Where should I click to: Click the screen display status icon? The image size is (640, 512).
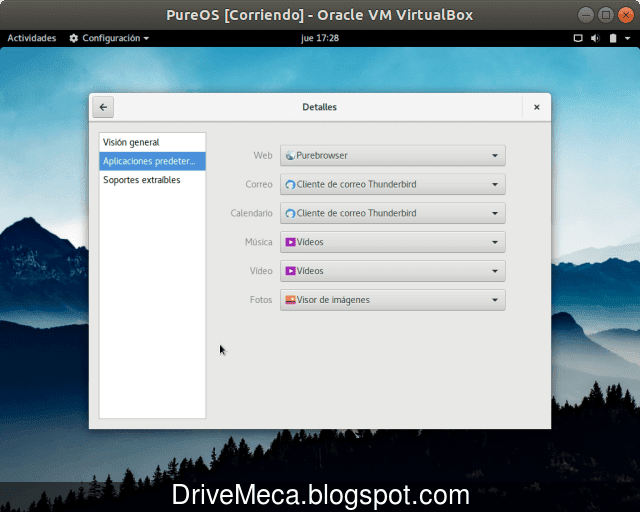pos(578,38)
